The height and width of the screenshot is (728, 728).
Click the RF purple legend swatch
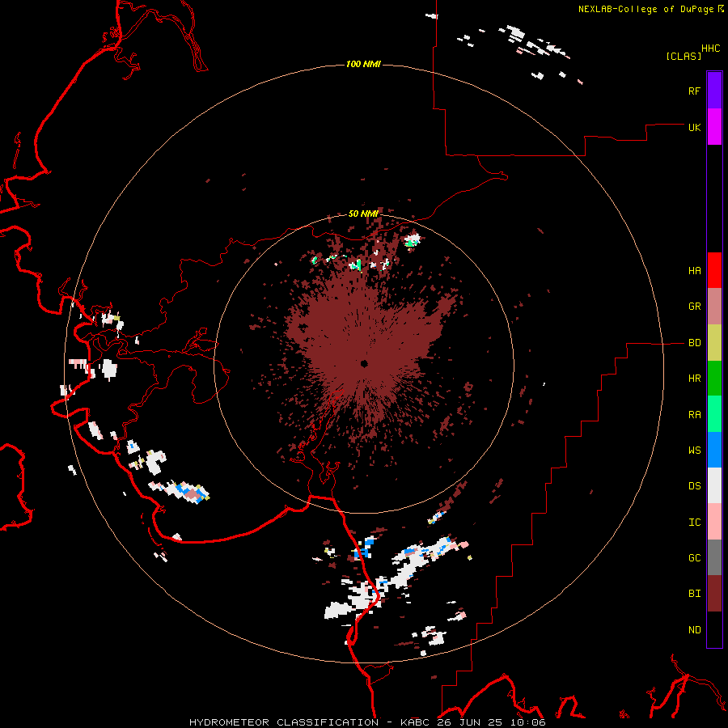[714, 91]
